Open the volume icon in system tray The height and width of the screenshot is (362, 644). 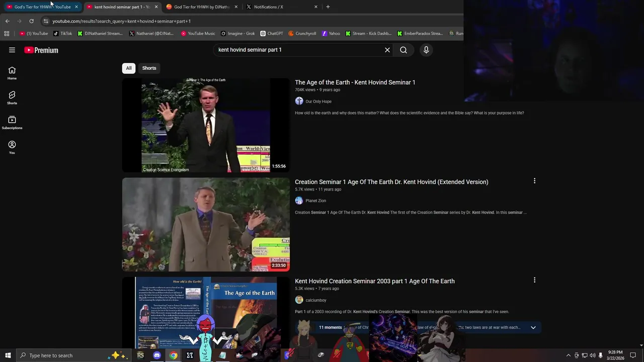592,355
